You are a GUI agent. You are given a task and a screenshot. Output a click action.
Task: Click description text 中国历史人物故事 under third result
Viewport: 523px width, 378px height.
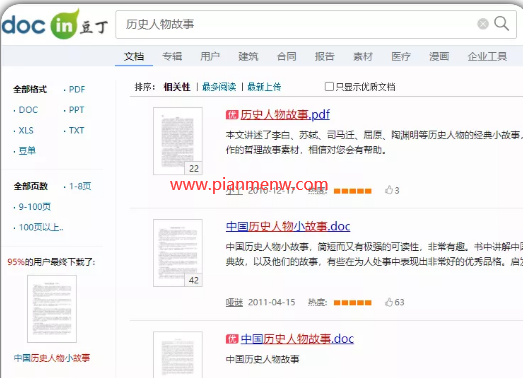(263, 359)
